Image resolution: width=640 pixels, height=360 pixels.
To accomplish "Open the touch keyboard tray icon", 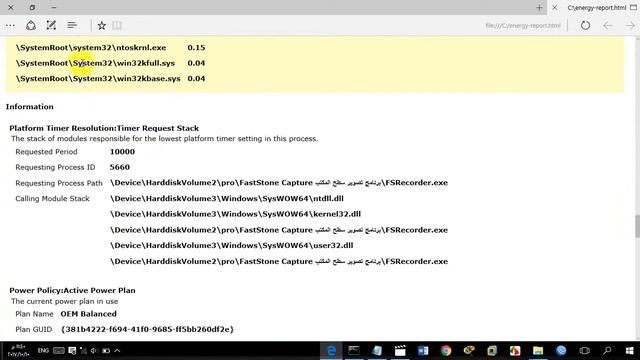I will pyautogui.click(x=59, y=351).
